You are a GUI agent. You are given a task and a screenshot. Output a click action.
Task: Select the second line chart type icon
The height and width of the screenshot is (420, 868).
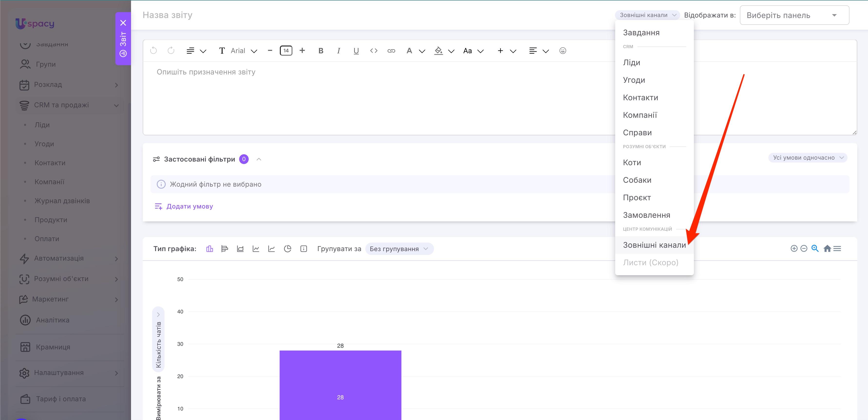pyautogui.click(x=271, y=249)
